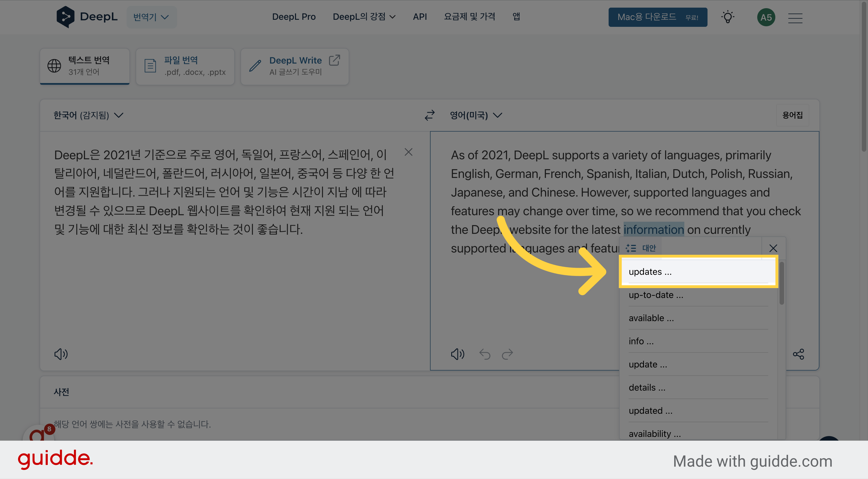This screenshot has height=479, width=868.
Task: Play audio of the source text
Action: click(x=61, y=354)
